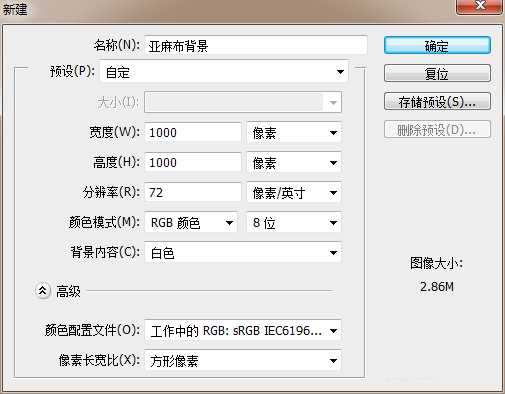The height and width of the screenshot is (394, 505).
Task: Click 存储预设(S)... button
Action: (x=437, y=101)
